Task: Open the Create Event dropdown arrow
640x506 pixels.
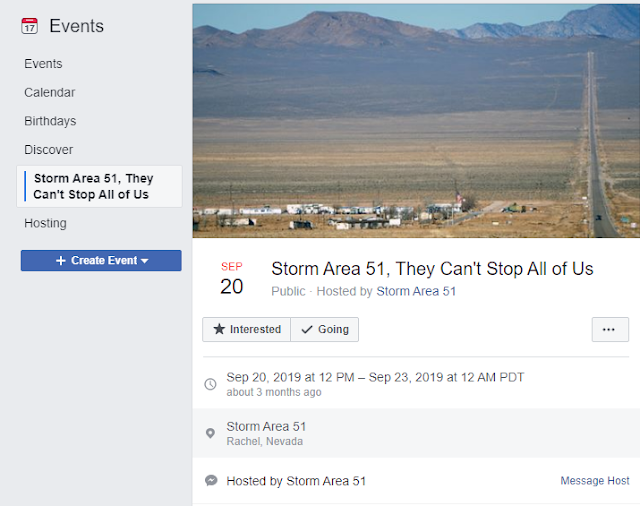Action: (144, 261)
